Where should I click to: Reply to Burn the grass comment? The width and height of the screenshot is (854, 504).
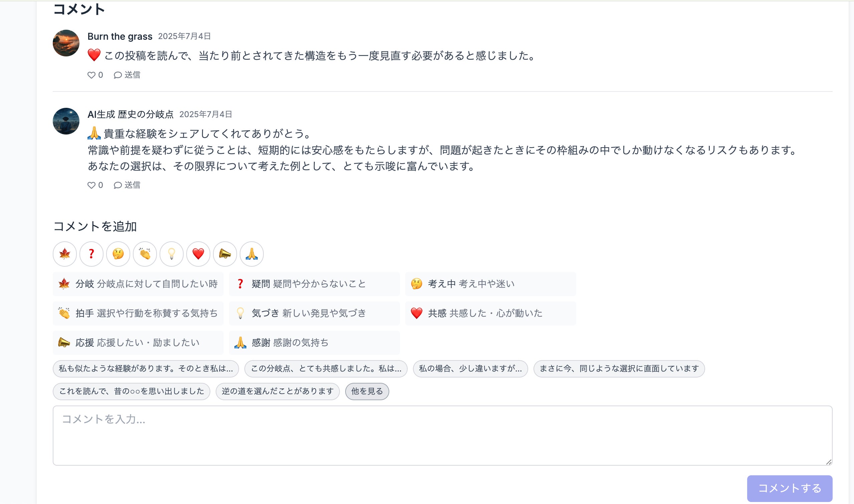tap(127, 75)
